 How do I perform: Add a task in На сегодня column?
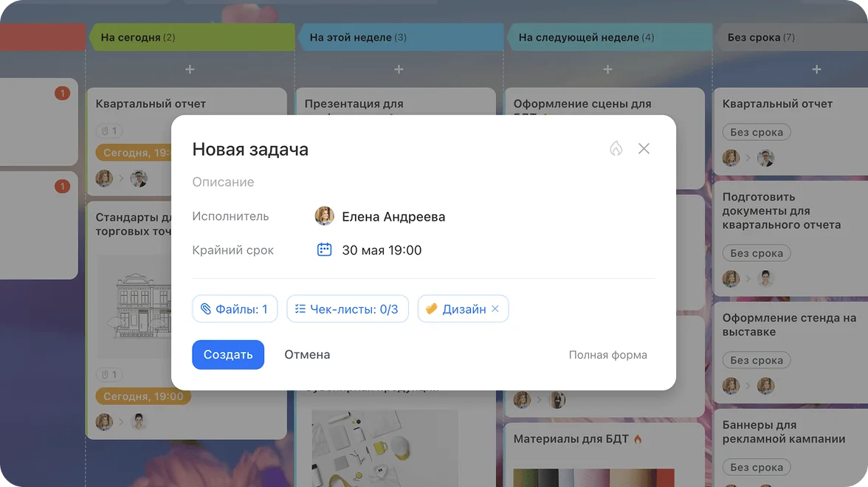point(190,69)
